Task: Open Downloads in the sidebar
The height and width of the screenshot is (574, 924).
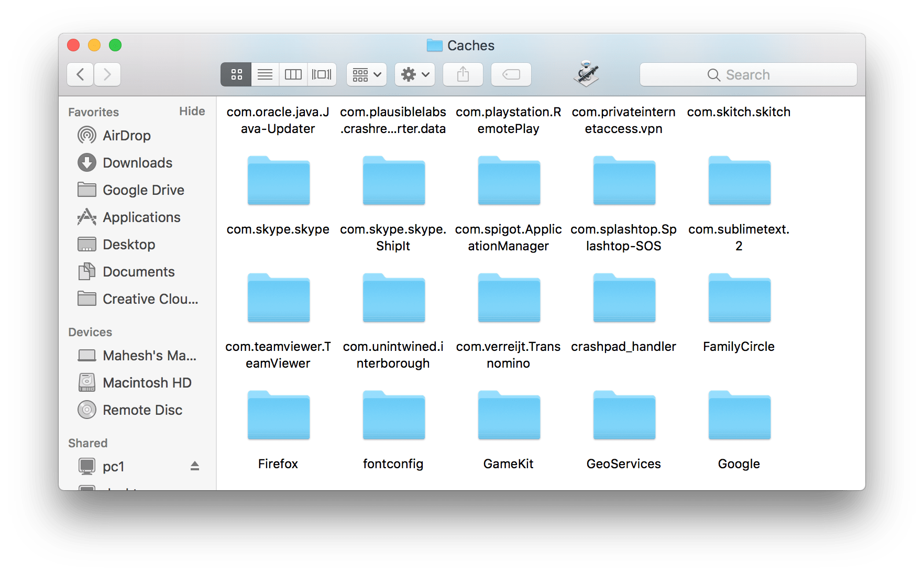Action: click(x=137, y=163)
